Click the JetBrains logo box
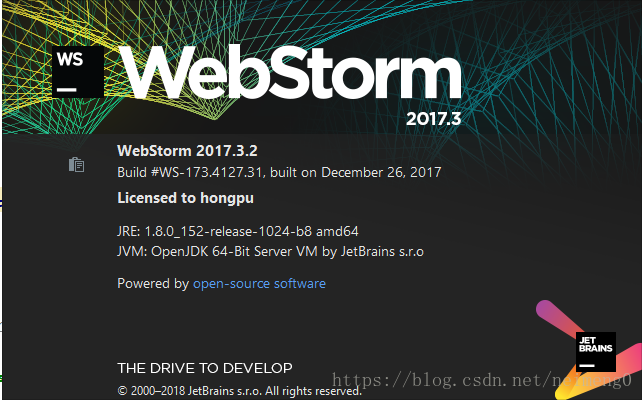 pos(595,352)
